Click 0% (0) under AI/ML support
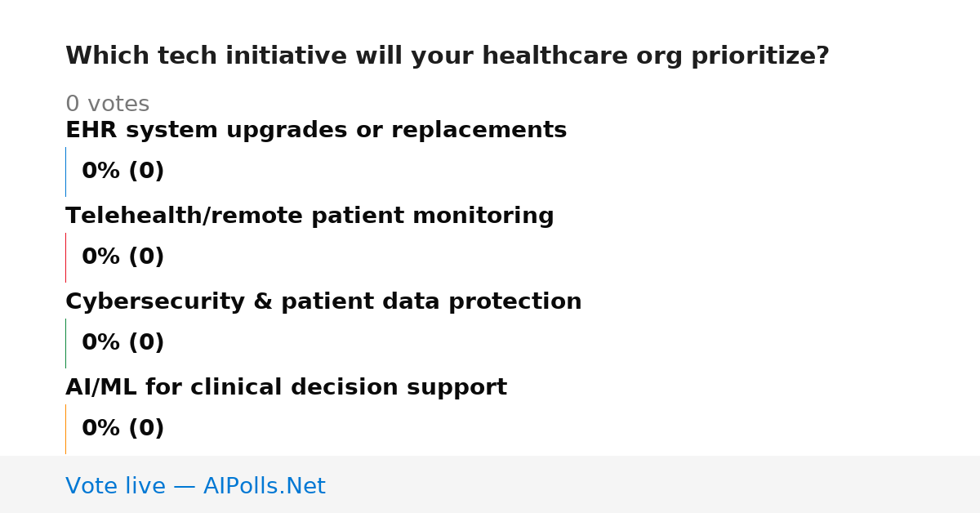Viewport: 980px width, 513px height. [x=122, y=429]
